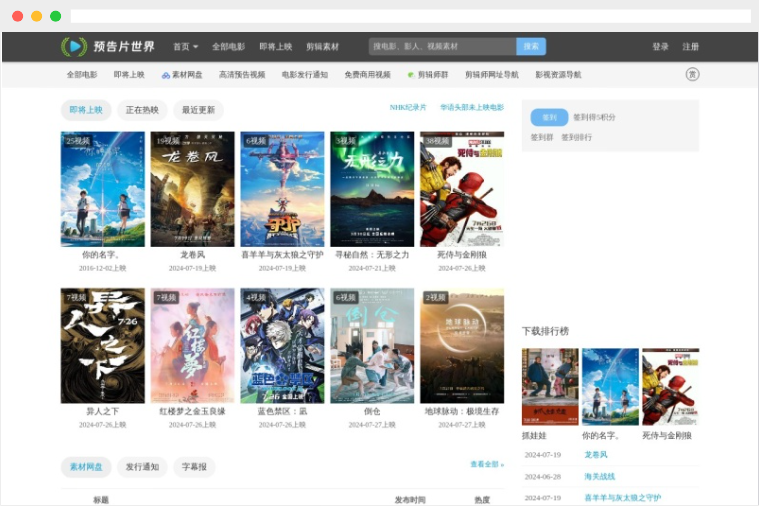Open 剪辑师网址导航 link
Screen dimensions: 759x506
492,75
